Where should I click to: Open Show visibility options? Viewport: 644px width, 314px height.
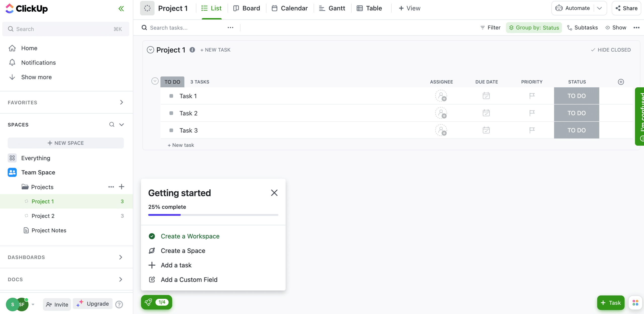click(616, 27)
